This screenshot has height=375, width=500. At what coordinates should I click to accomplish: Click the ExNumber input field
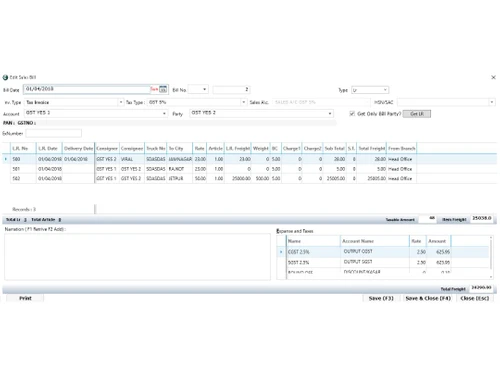pos(54,133)
